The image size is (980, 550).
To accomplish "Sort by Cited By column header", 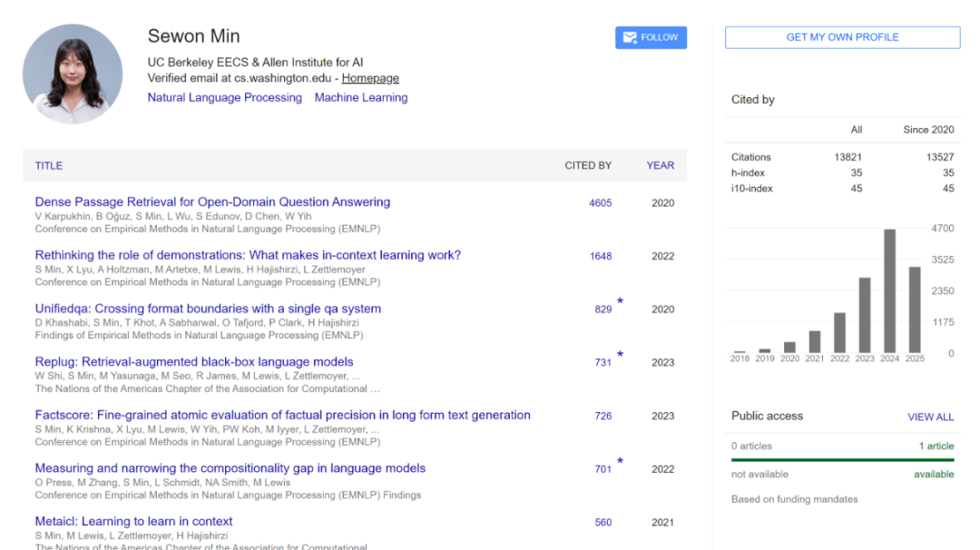I will coord(588,165).
